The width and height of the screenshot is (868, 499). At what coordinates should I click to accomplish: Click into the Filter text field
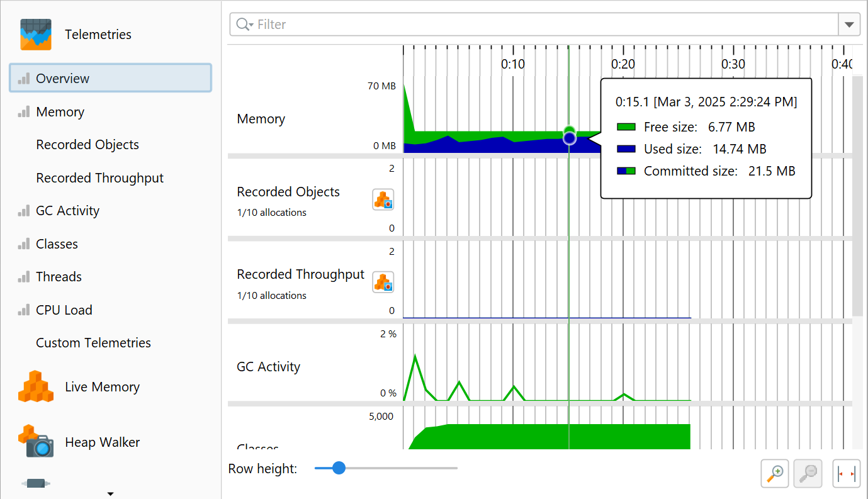tap(541, 25)
